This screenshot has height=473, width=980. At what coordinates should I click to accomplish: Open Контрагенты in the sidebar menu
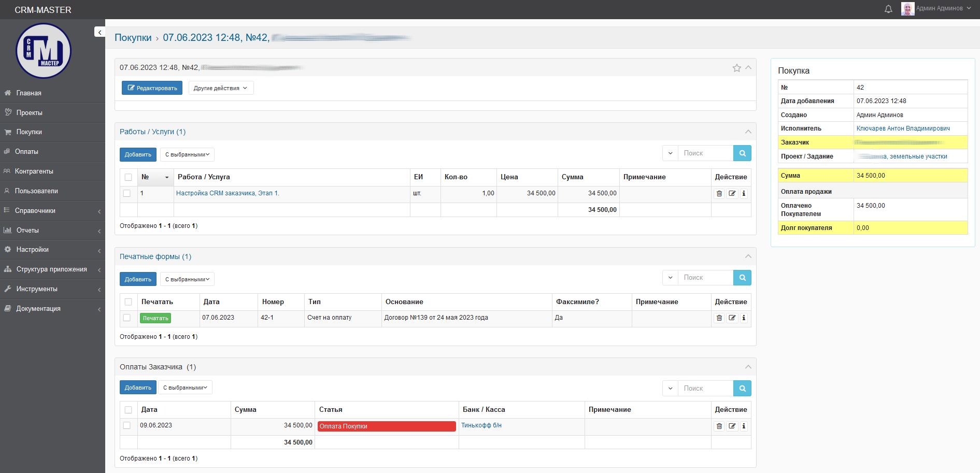tap(34, 171)
